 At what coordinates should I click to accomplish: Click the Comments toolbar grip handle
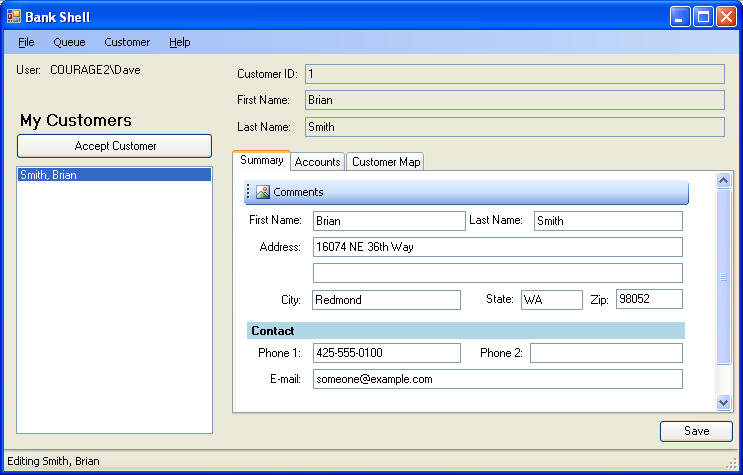click(248, 192)
